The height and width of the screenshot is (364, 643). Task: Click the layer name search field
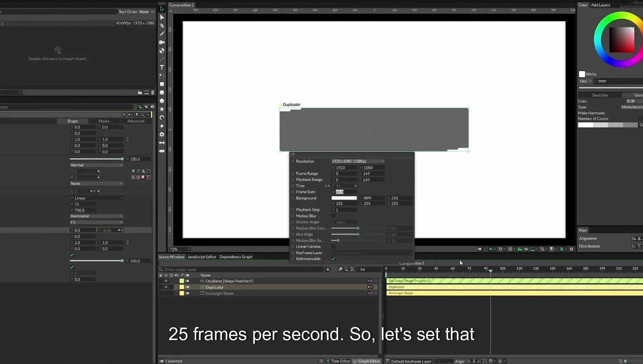[242, 270]
